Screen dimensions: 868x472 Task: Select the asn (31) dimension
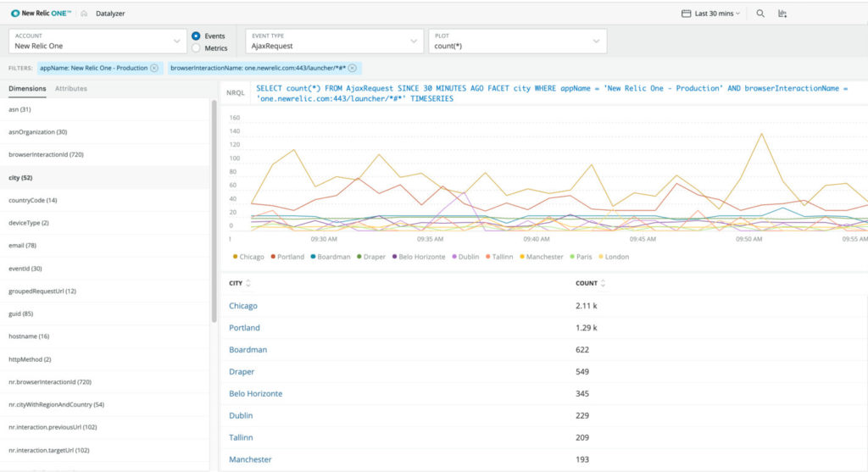[105, 109]
